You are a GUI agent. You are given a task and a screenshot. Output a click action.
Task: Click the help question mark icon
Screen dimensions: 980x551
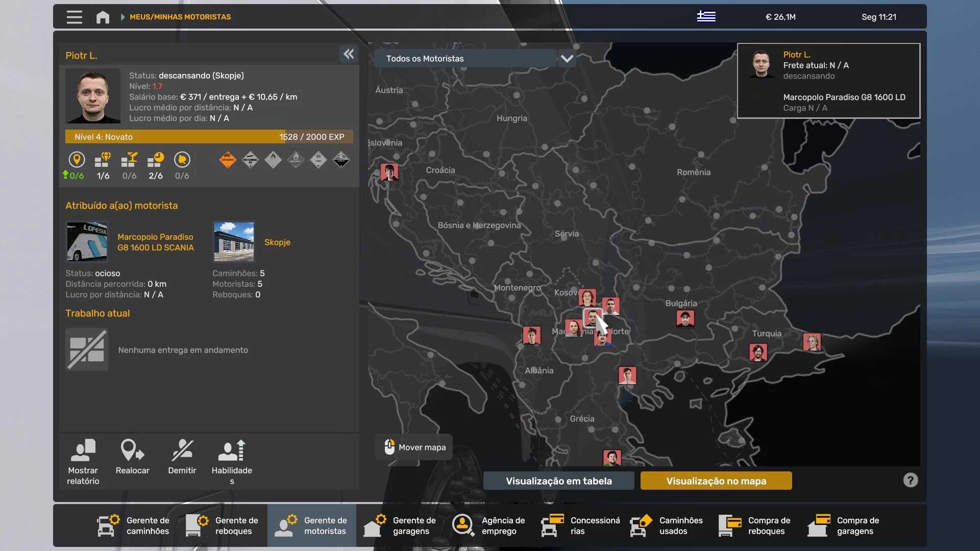coord(910,480)
